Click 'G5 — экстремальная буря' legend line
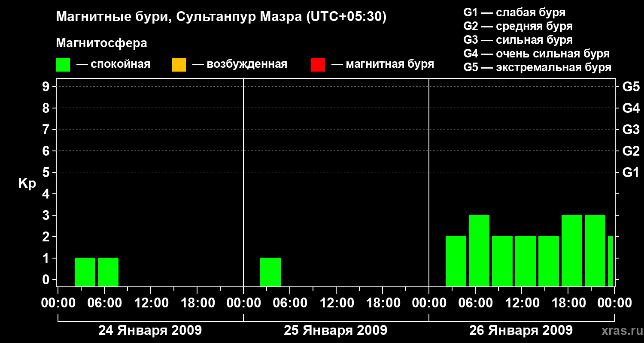The image size is (644, 343). (x=538, y=67)
